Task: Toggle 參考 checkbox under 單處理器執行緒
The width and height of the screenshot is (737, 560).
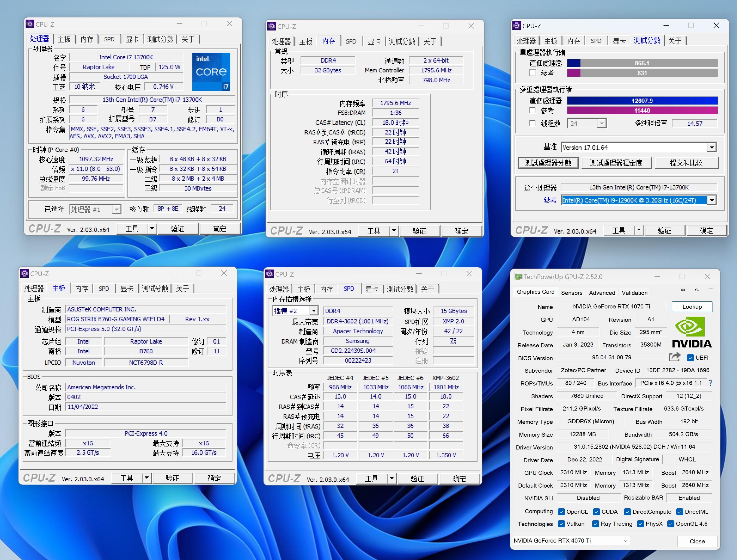Action: click(x=532, y=73)
